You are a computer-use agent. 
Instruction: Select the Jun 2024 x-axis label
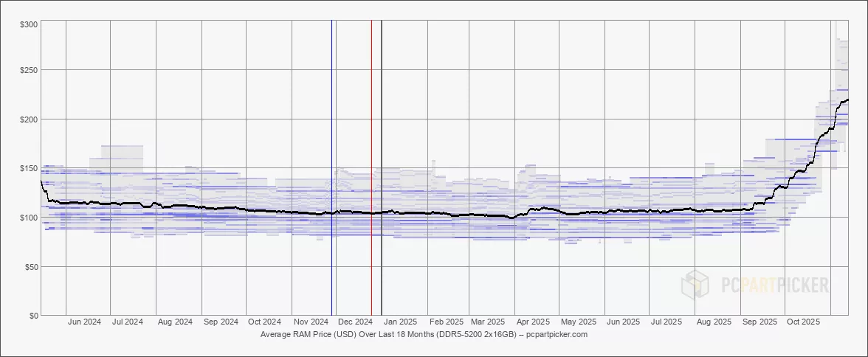point(84,322)
